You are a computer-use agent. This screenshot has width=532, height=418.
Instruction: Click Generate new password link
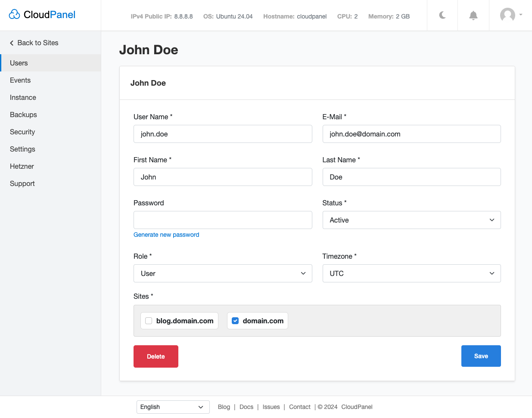coord(166,235)
